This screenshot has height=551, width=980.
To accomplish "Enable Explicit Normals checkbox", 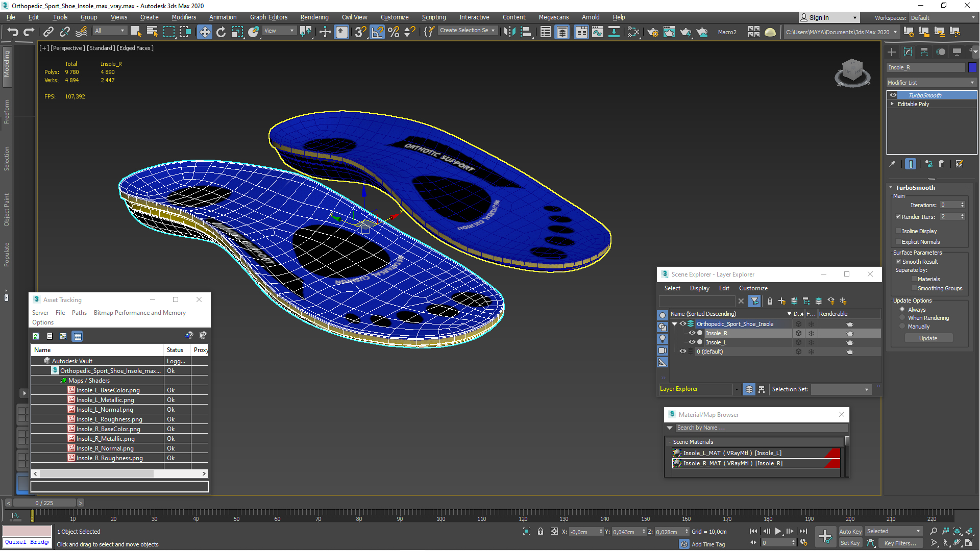I will point(898,241).
